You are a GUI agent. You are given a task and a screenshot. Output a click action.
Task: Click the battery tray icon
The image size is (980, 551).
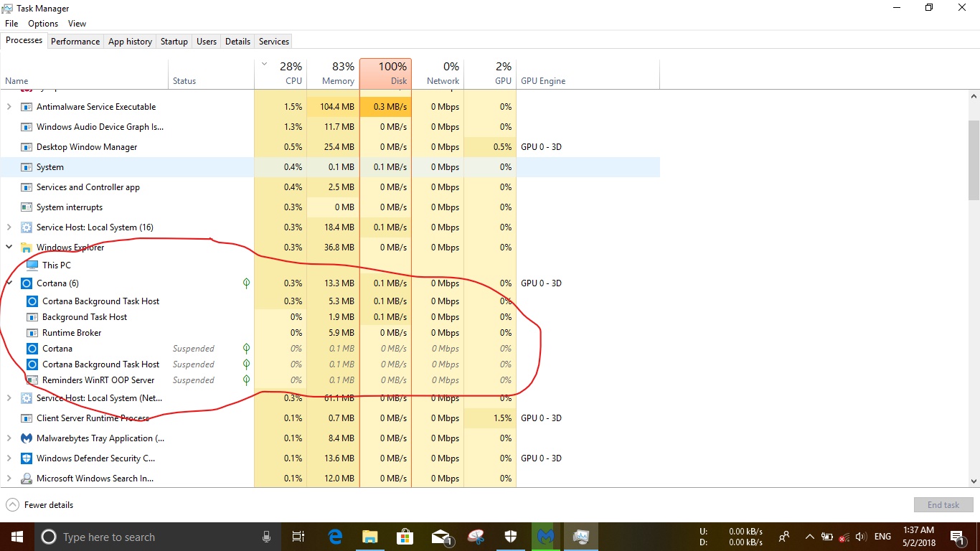click(826, 537)
